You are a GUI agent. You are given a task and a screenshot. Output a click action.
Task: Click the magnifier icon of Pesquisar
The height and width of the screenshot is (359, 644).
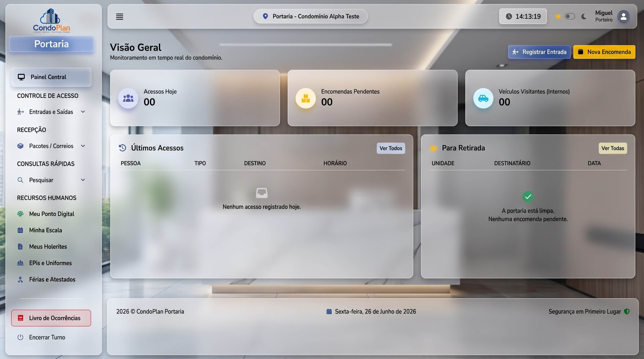tap(20, 180)
